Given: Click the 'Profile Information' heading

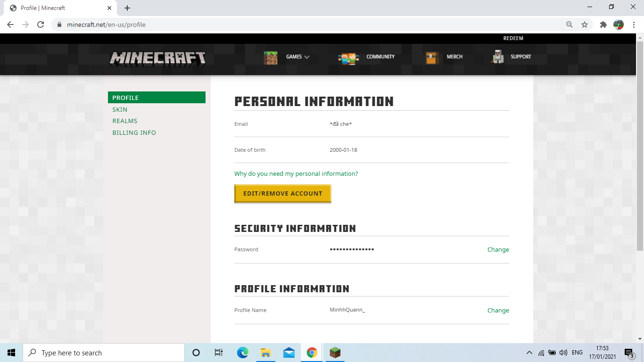Looking at the screenshot, I should pyautogui.click(x=292, y=288).
